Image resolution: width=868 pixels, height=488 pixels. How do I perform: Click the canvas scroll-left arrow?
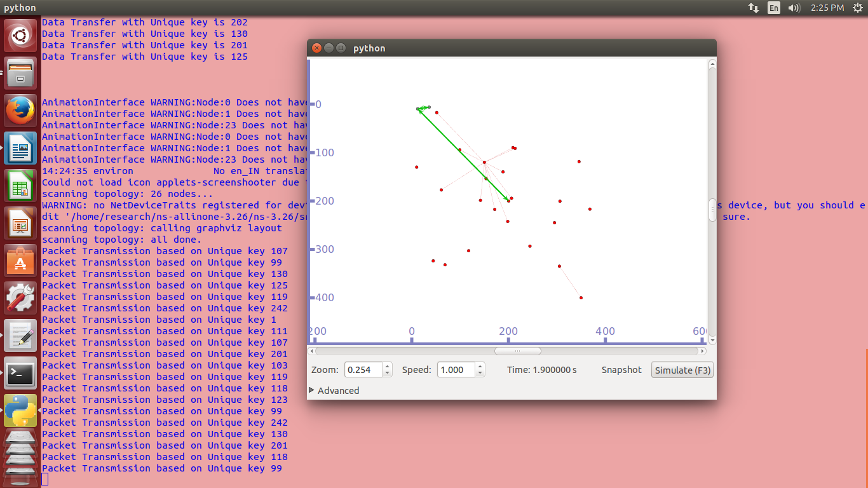(x=311, y=351)
